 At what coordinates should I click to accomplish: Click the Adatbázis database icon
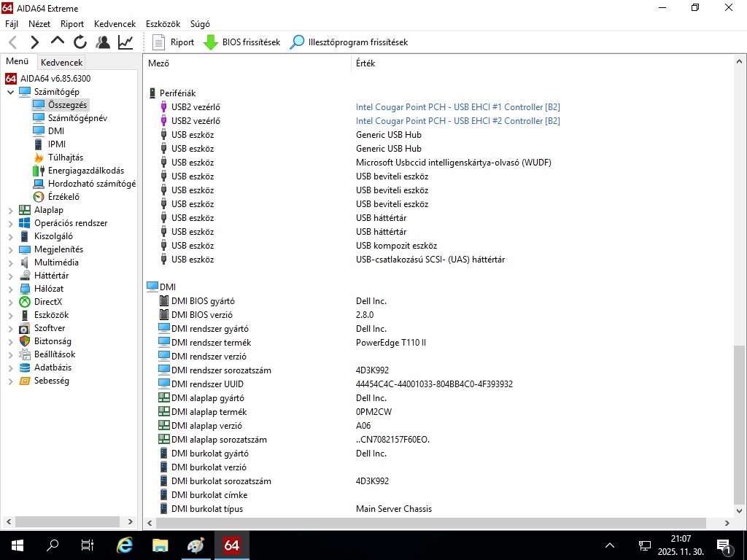[x=24, y=367]
